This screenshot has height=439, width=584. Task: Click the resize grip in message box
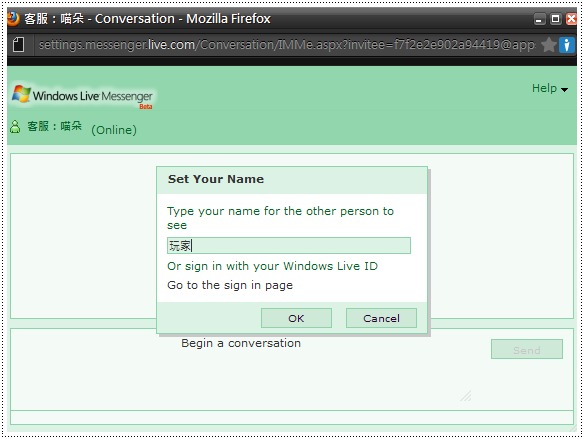coord(466,396)
